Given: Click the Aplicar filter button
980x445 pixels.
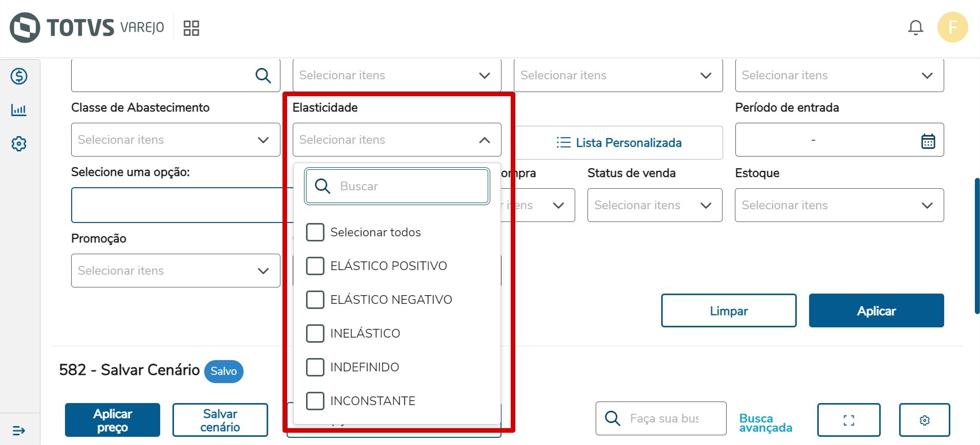Looking at the screenshot, I should (x=876, y=310).
